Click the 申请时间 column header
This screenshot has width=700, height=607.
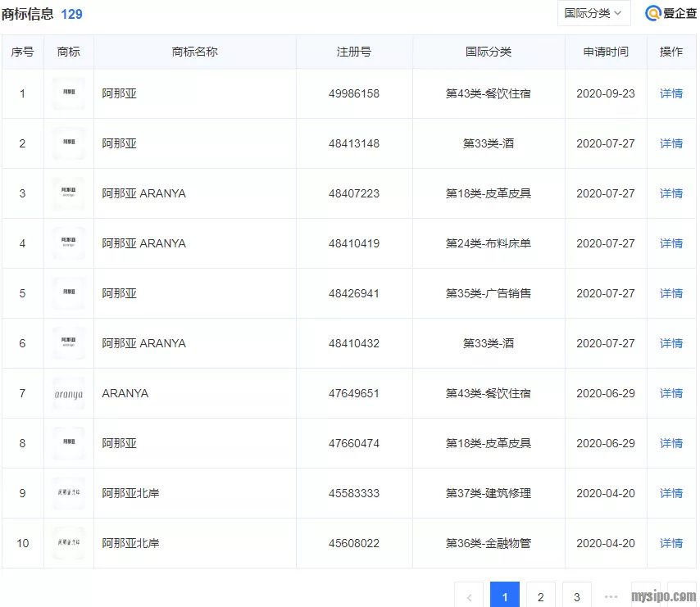(x=606, y=52)
